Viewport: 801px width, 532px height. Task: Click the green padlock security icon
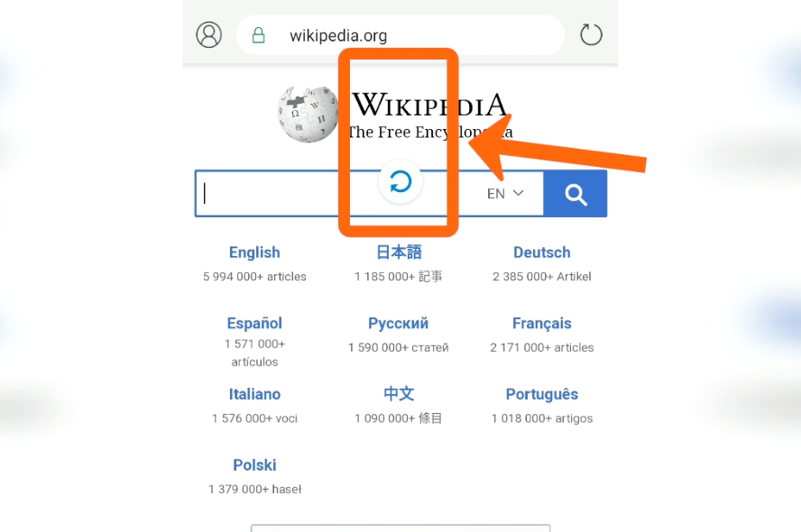259,35
